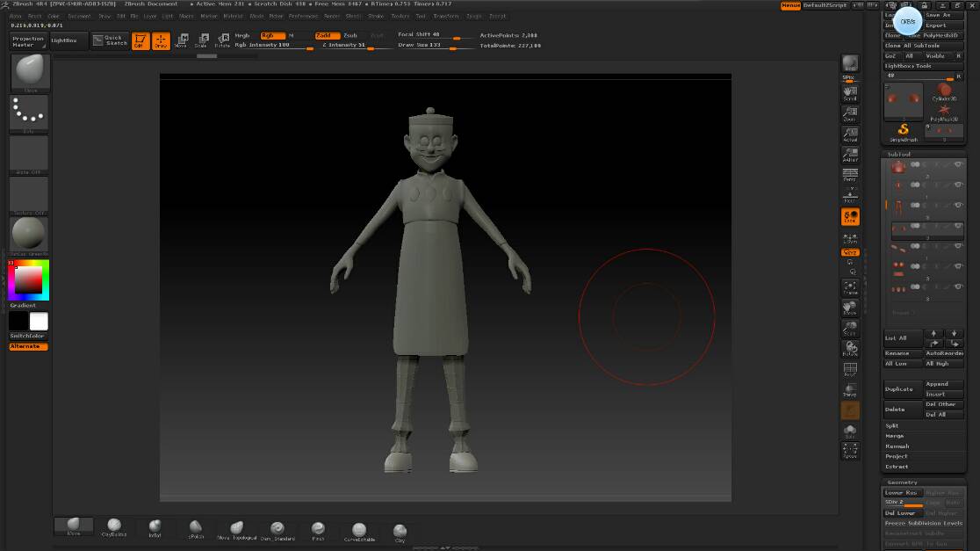
Task: Open the Stroke menu
Action: click(376, 16)
